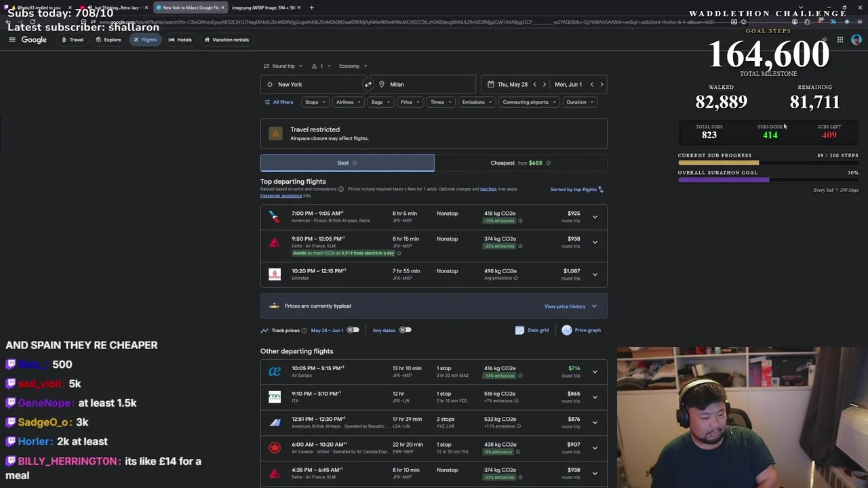The height and width of the screenshot is (488, 868).
Task: Toggle price tracking for Any dates
Action: pos(404,330)
